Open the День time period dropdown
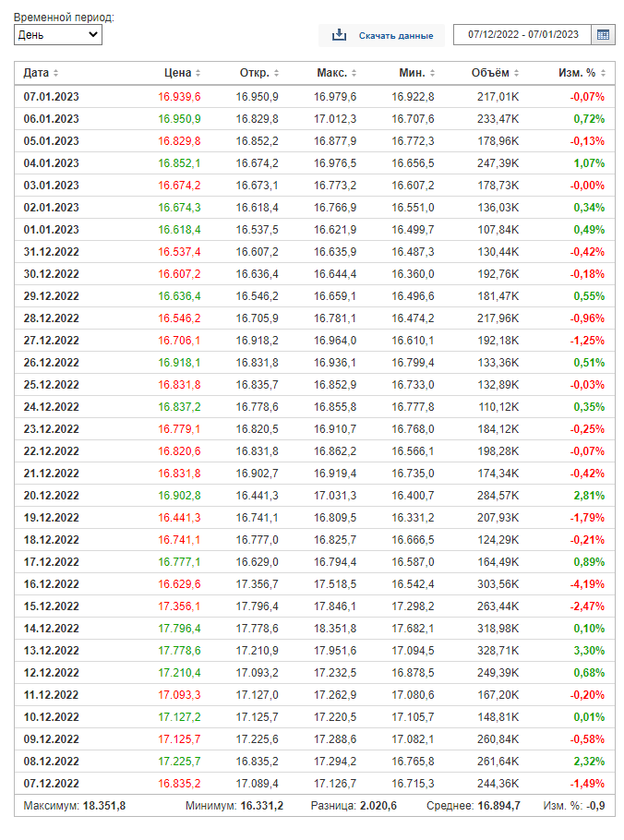The image size is (624, 840). (58, 35)
